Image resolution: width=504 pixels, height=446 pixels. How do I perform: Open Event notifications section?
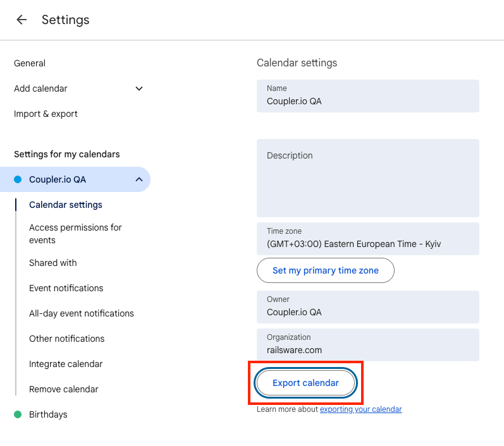coord(66,288)
